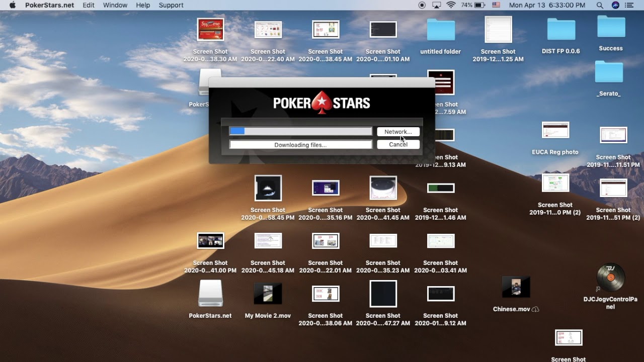Click the download progress bar
Screen dimensions: 644x362
coord(300,131)
